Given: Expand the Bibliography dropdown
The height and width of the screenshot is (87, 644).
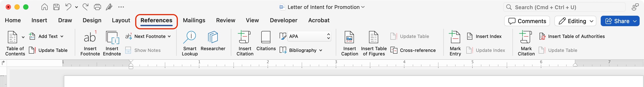Looking at the screenshot, I should (x=321, y=50).
